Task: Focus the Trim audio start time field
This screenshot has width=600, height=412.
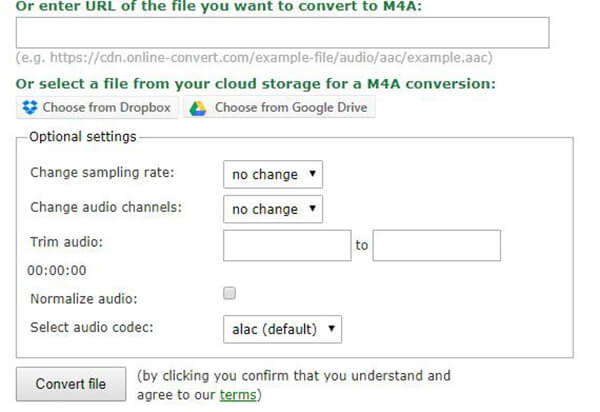Action: 287,246
